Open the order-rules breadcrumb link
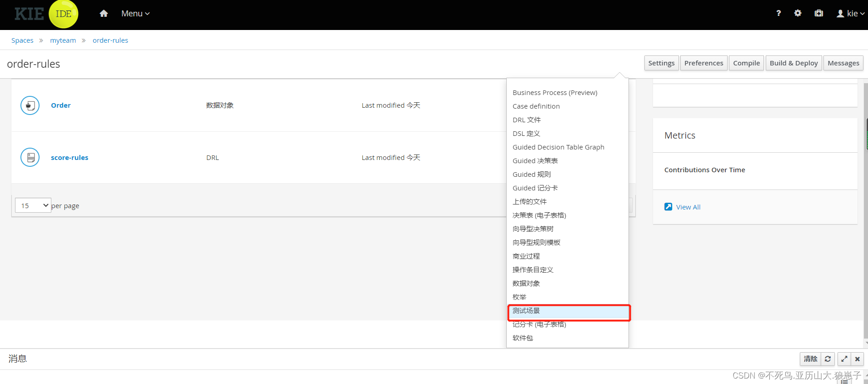The height and width of the screenshot is (384, 868). coord(110,40)
